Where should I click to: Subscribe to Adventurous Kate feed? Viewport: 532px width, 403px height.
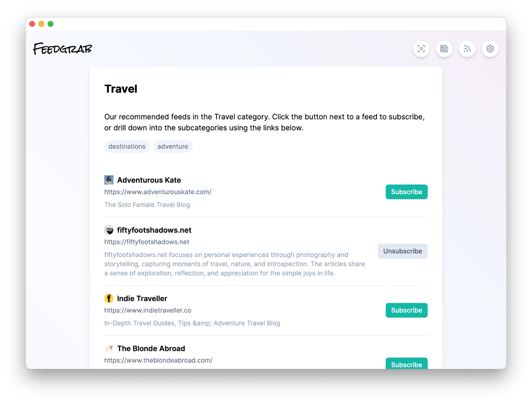point(406,192)
